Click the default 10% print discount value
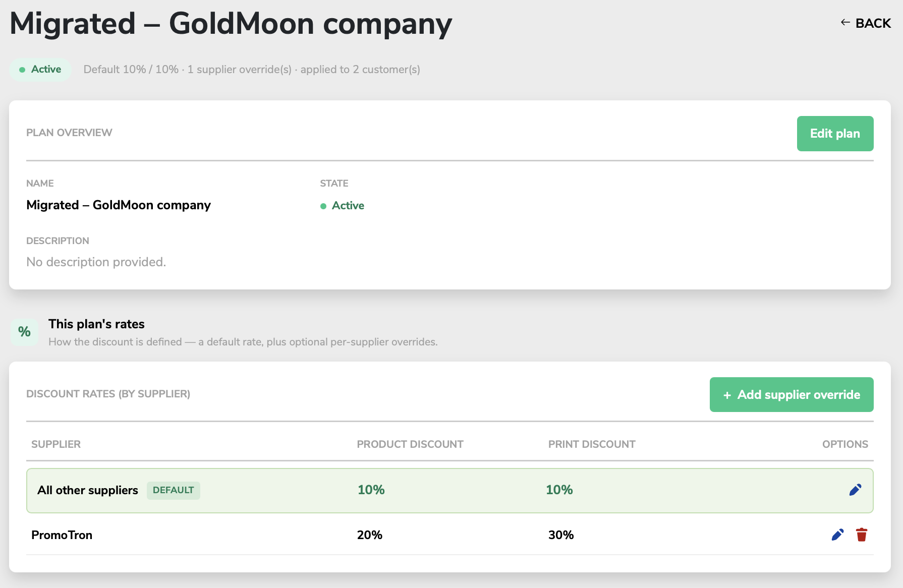 [559, 490]
